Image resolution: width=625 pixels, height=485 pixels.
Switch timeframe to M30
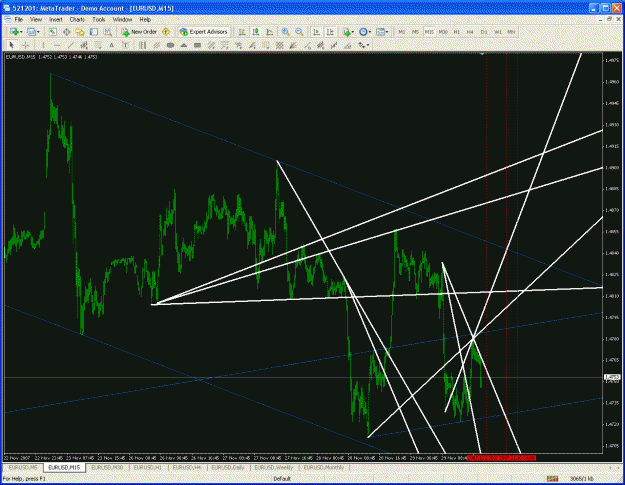(x=443, y=32)
